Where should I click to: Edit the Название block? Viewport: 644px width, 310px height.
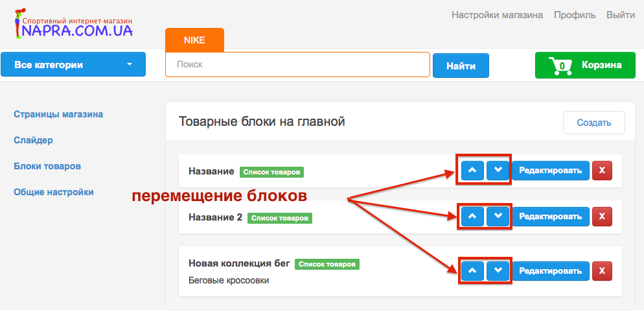click(551, 171)
